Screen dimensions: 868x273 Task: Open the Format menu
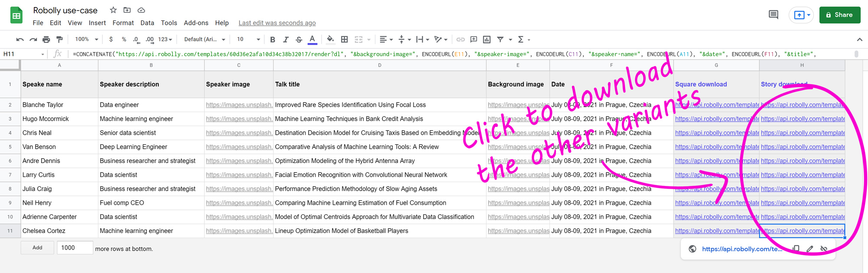[123, 23]
